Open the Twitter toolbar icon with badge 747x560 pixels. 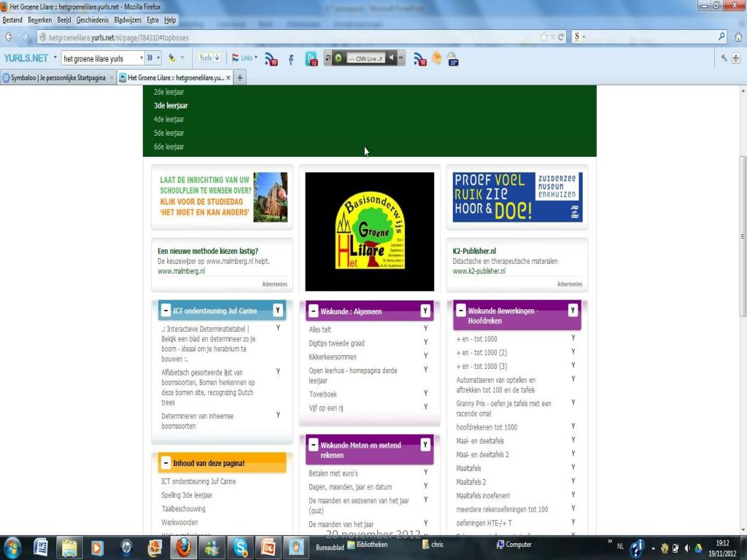pos(311,58)
